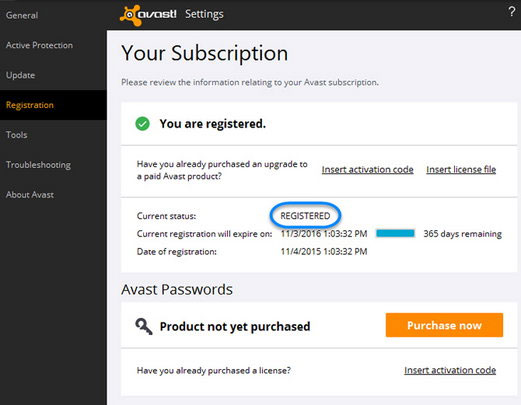
Task: Click the registration expiry date value
Action: tap(324, 234)
